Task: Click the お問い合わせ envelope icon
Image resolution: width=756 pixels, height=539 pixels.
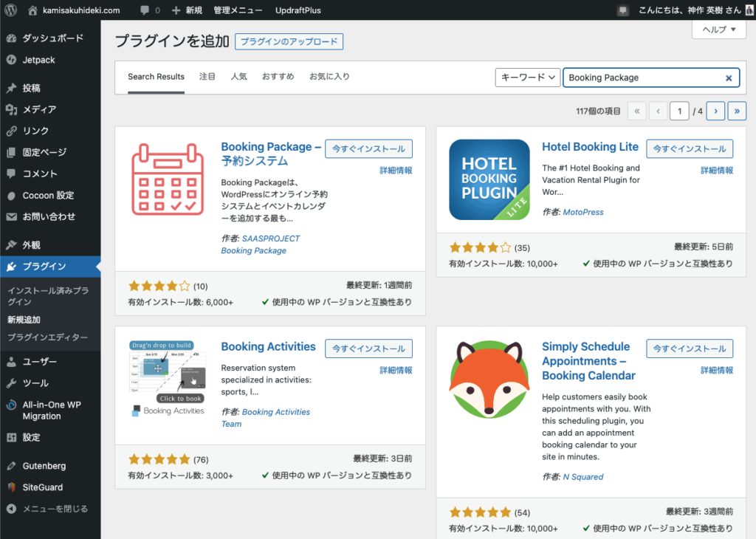Action: [12, 216]
